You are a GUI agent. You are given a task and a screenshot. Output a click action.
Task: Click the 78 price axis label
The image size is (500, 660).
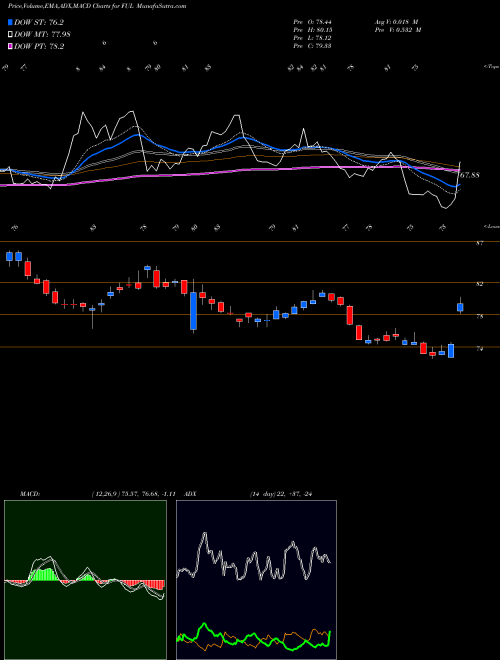(x=479, y=316)
